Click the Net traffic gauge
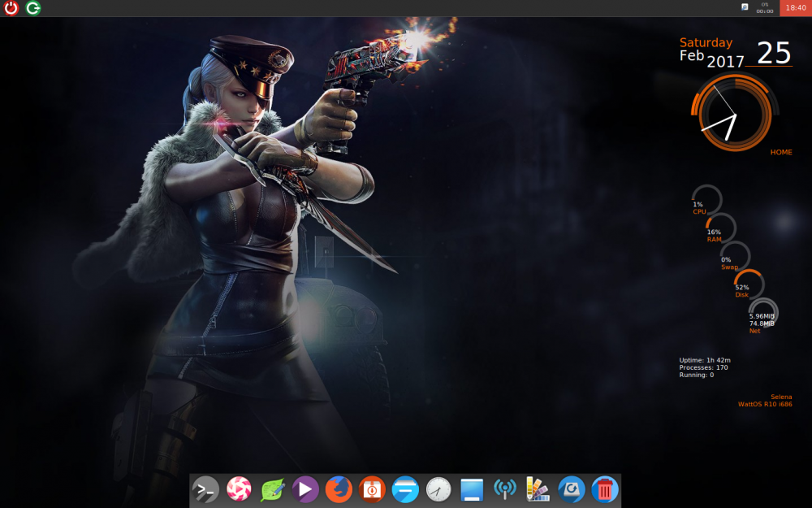812x508 pixels. point(763,314)
